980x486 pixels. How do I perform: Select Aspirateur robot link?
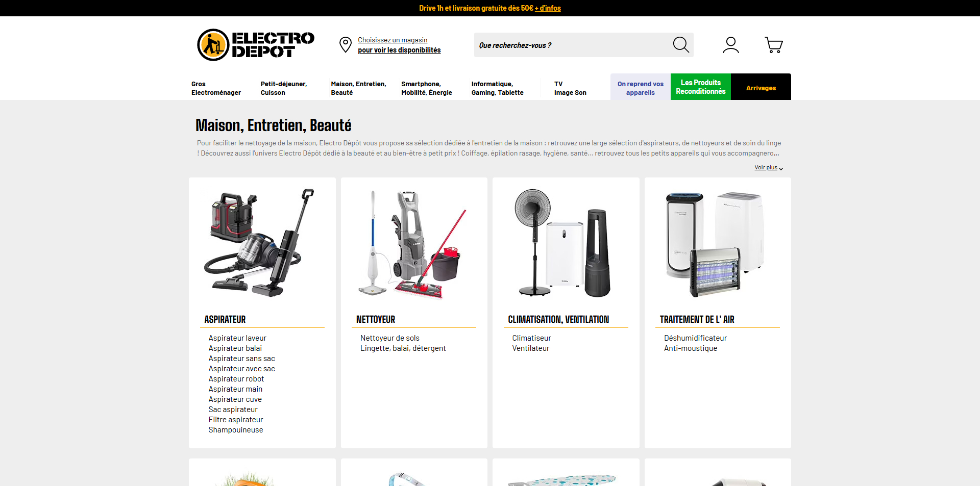(236, 379)
